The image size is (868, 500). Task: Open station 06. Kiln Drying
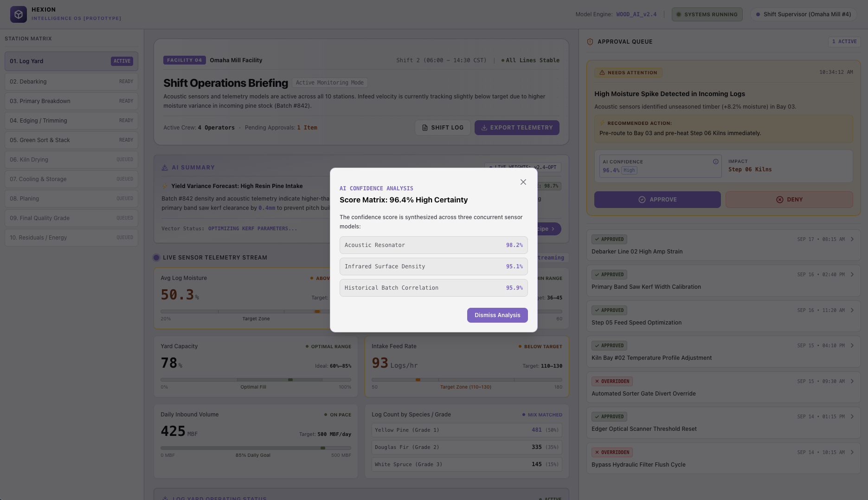point(71,160)
